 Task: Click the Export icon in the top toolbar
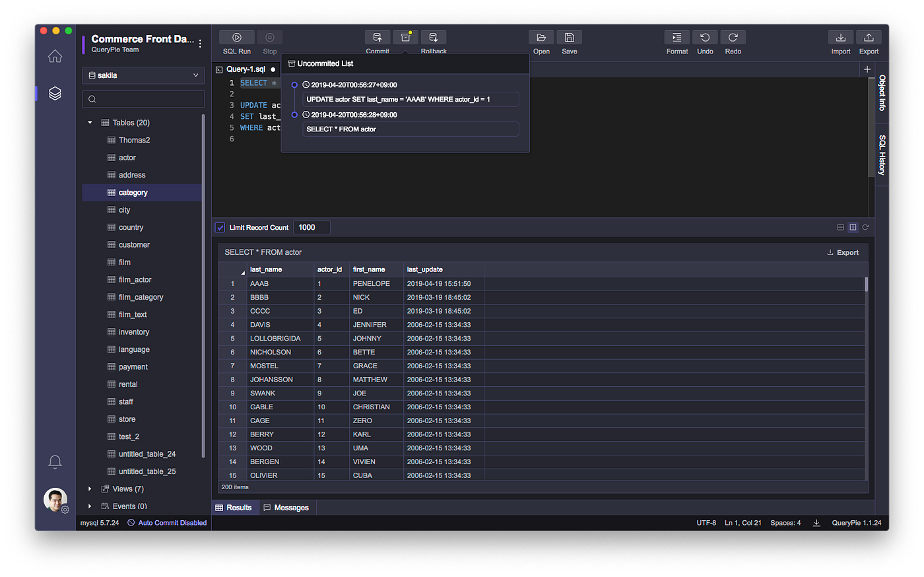pos(869,38)
